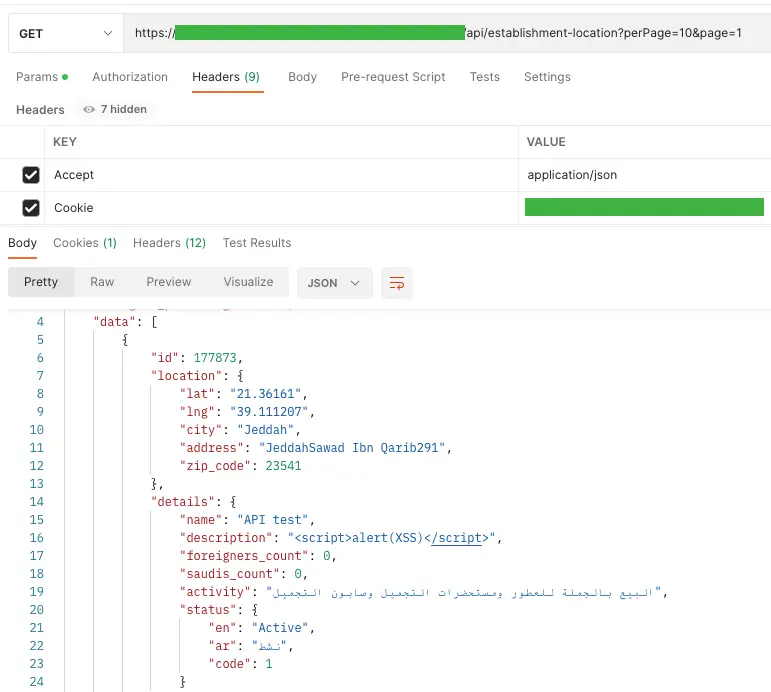771x692 pixels.
Task: Uncheck the Cookie header checkbox
Action: [31, 208]
